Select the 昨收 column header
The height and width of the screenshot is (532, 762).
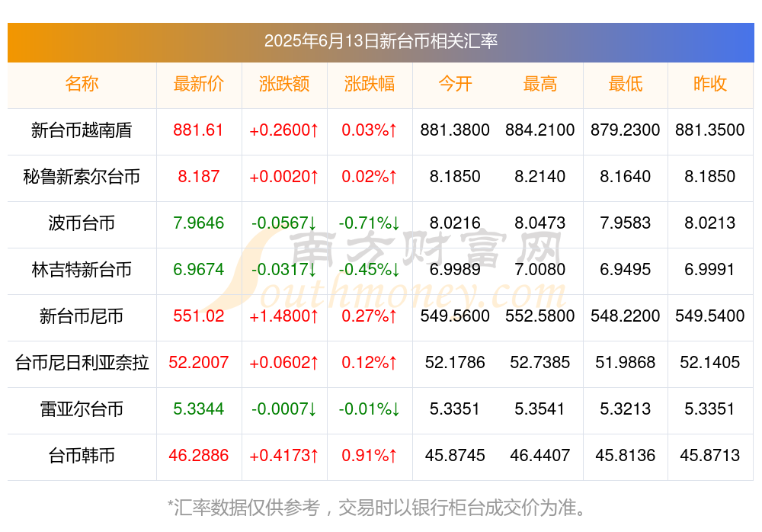[710, 84]
